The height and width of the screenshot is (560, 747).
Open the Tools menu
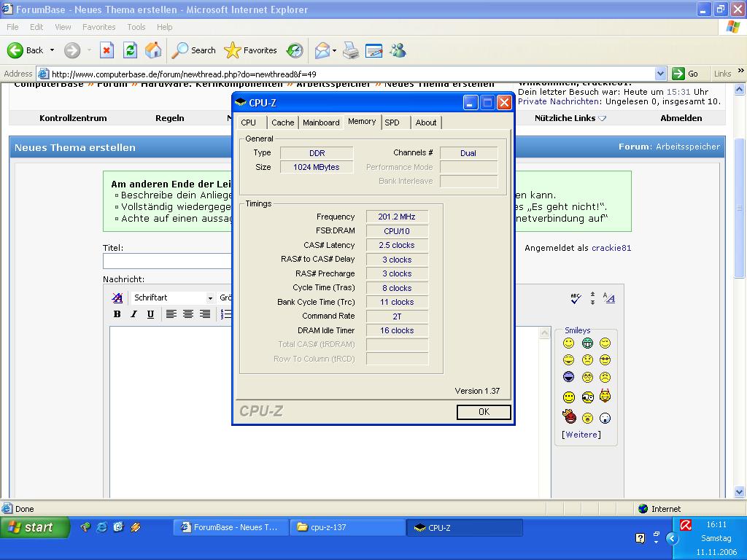click(x=136, y=27)
